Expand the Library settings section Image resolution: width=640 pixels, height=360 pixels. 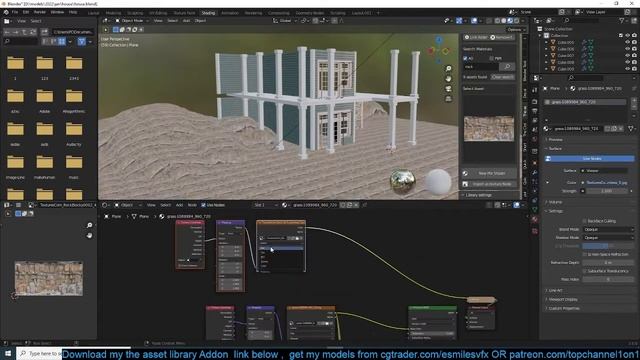pyautogui.click(x=478, y=195)
